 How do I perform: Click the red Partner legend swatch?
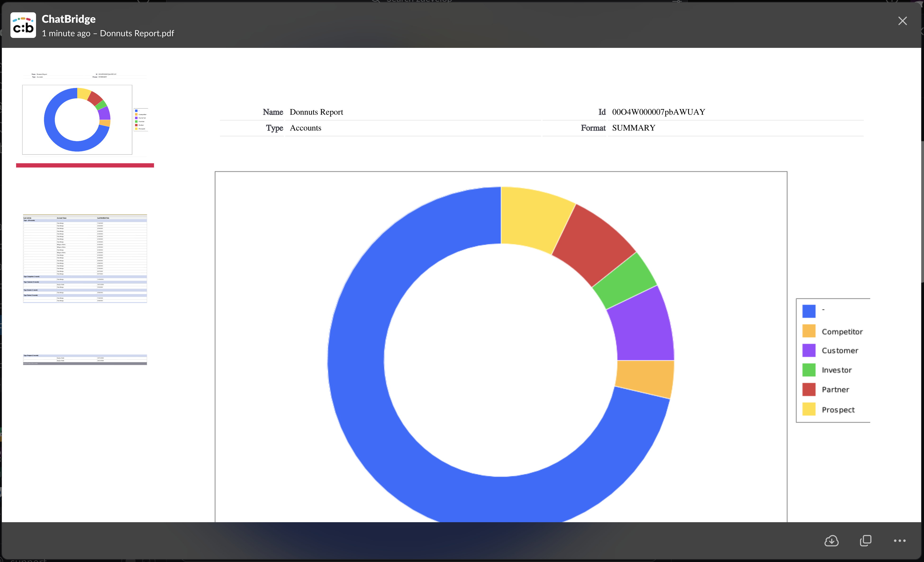pyautogui.click(x=808, y=390)
